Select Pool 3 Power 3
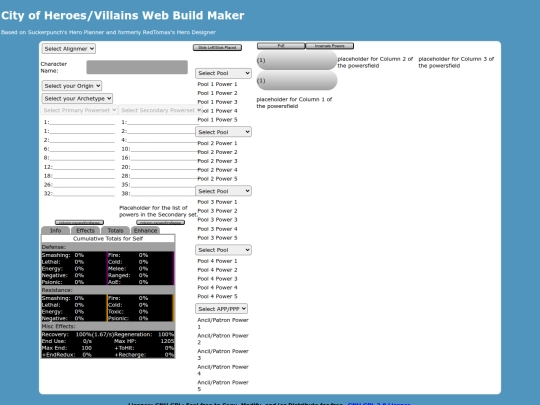 click(x=217, y=220)
